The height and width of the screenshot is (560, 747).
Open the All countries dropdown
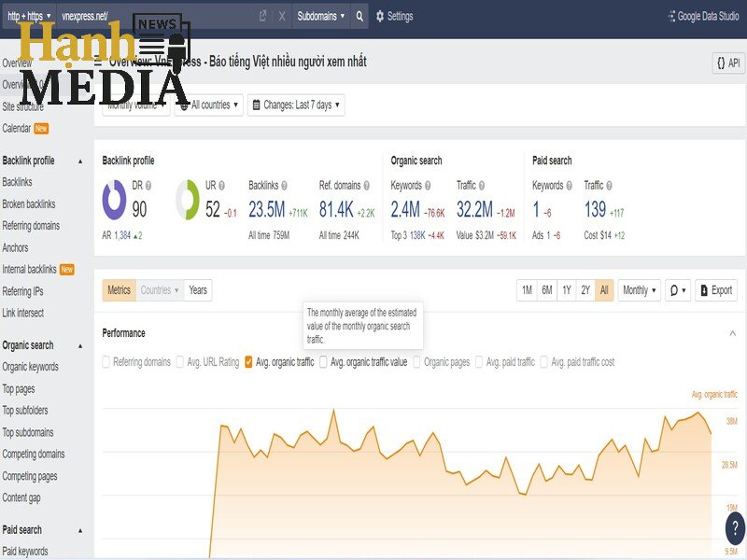coord(208,105)
